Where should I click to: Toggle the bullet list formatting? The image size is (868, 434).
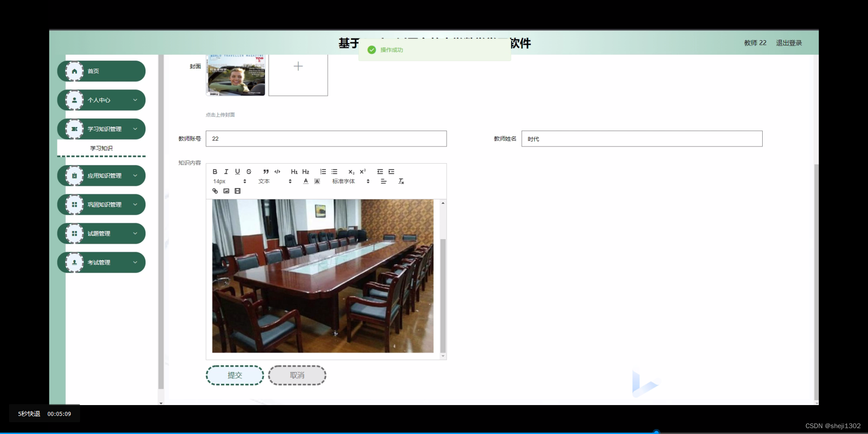334,171
